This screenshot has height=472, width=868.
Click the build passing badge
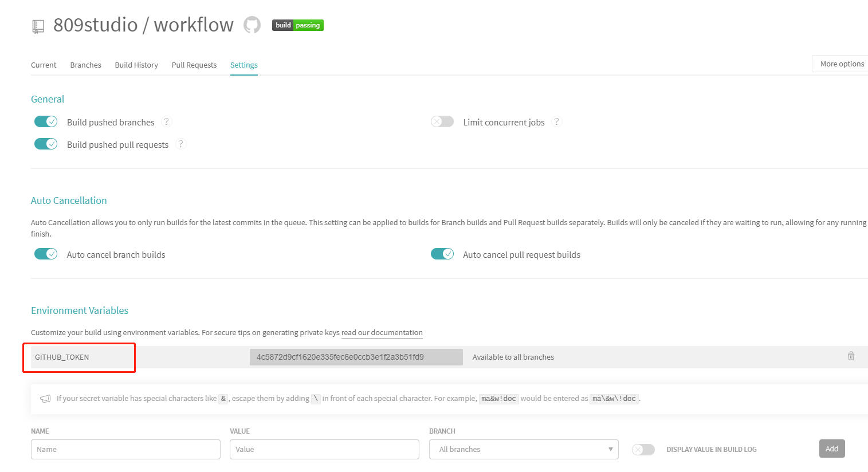click(x=297, y=25)
